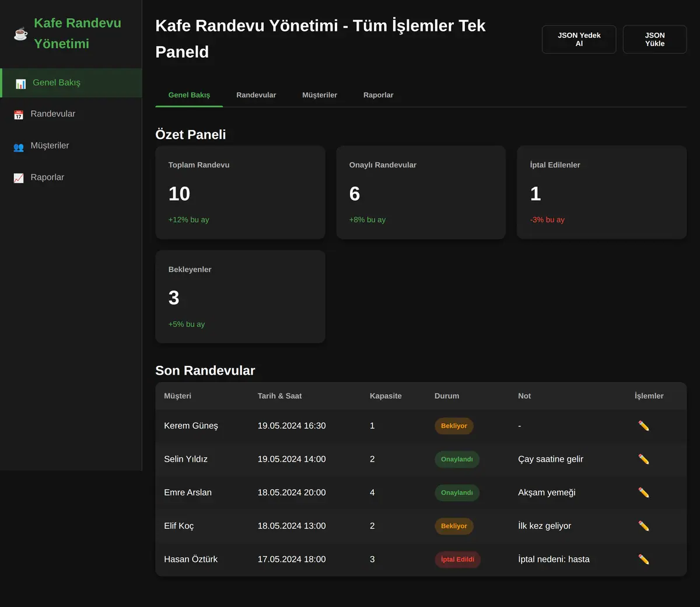Click Bekliyor status badge for Kerem Güneş
700x607 pixels.
coord(454,426)
